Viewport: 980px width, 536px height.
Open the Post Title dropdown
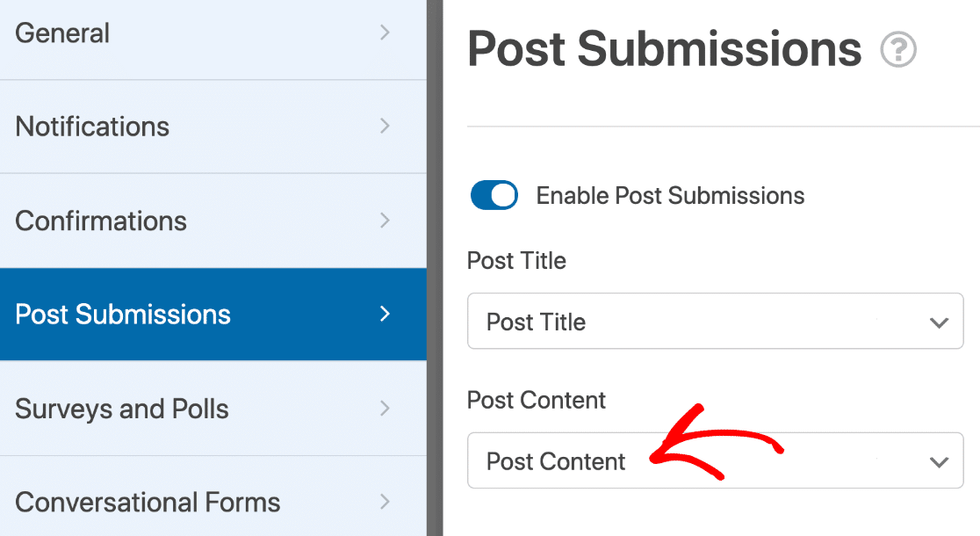pyautogui.click(x=715, y=321)
